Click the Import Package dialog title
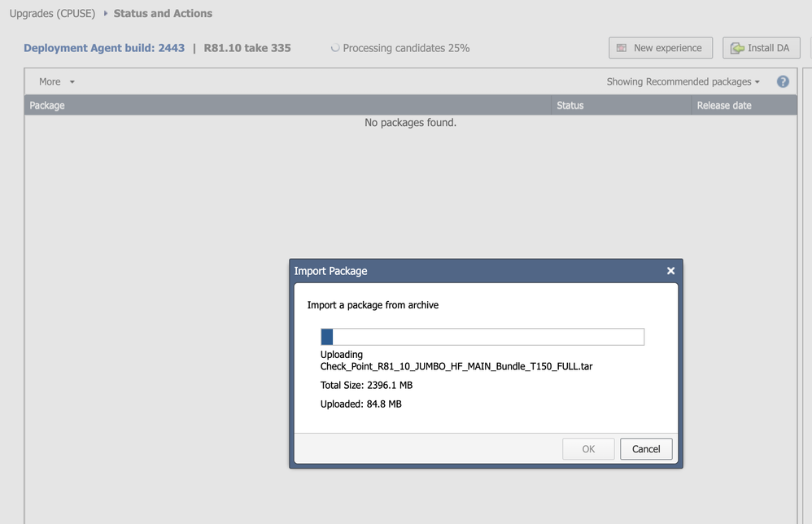Screen dimensions: 812x524 [x=330, y=271]
